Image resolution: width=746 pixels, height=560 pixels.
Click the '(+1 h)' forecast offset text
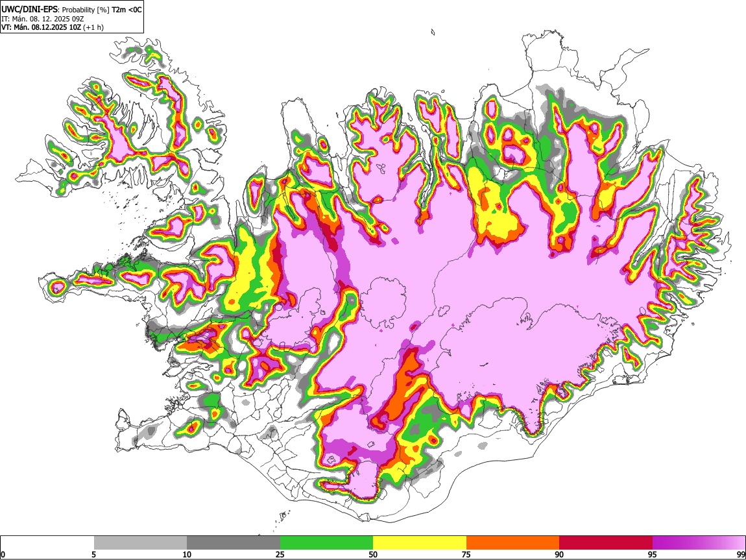[93, 28]
